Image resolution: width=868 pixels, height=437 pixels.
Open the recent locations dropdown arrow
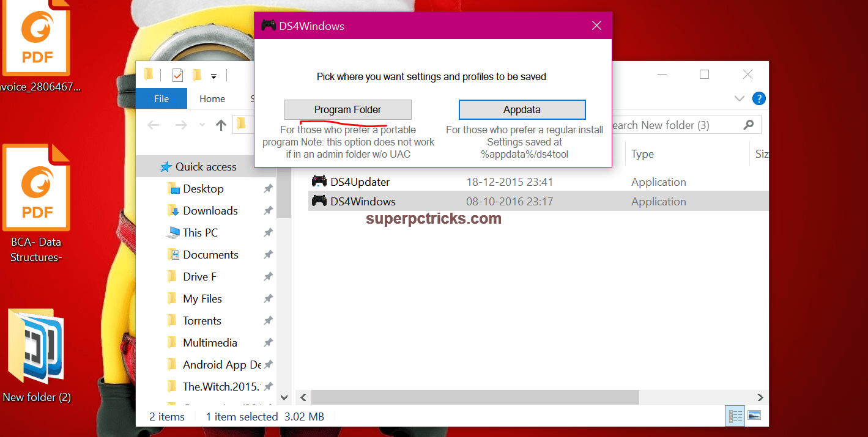(202, 125)
